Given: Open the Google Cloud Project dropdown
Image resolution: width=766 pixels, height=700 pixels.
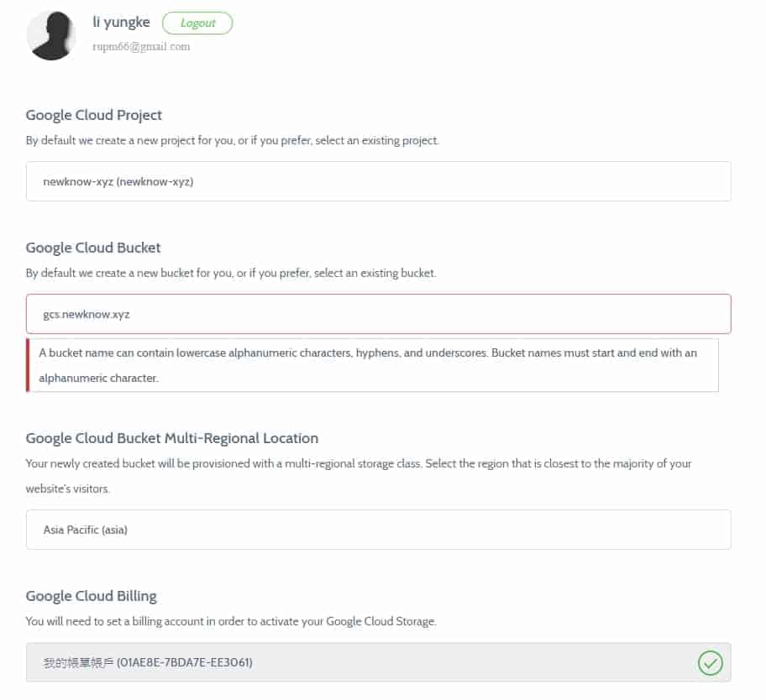Looking at the screenshot, I should point(379,181).
